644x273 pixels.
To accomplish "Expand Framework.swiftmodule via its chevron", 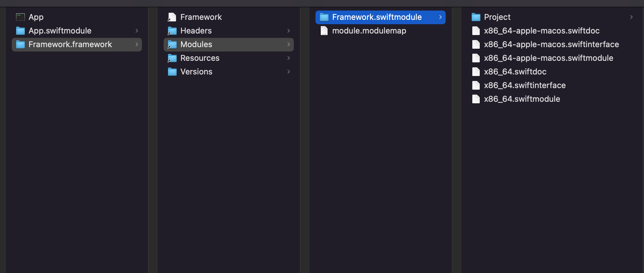I will click(440, 17).
